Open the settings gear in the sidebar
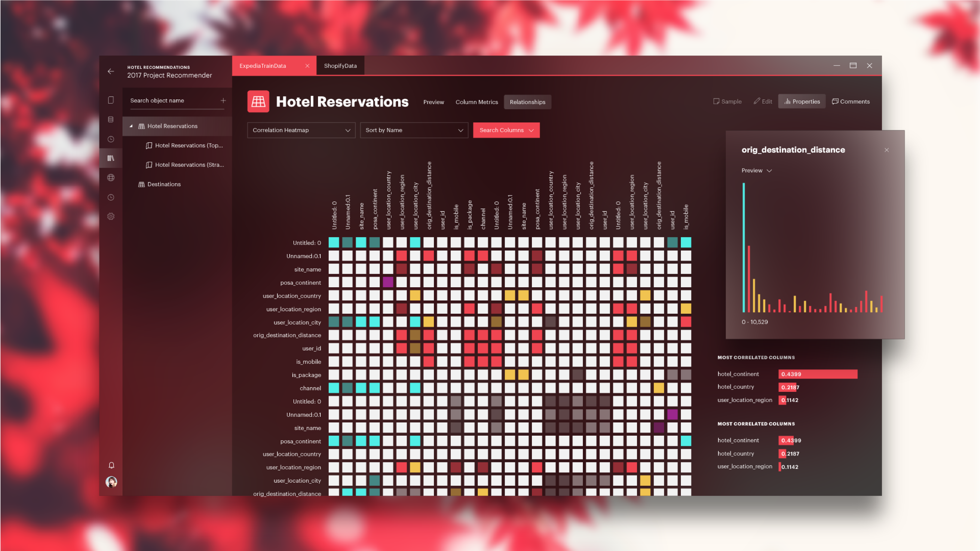Image resolution: width=980 pixels, height=551 pixels. coord(111,216)
